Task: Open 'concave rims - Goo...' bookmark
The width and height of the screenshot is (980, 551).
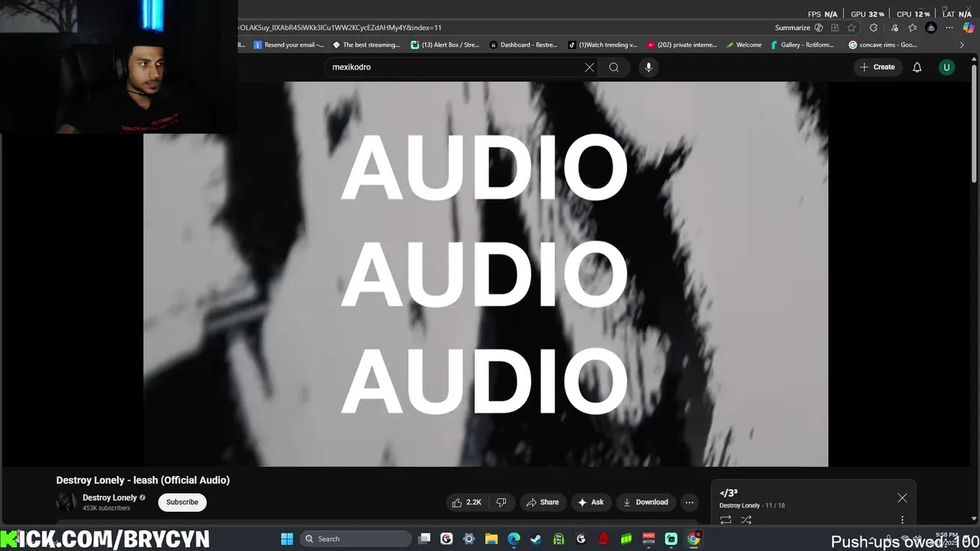Action: (883, 45)
